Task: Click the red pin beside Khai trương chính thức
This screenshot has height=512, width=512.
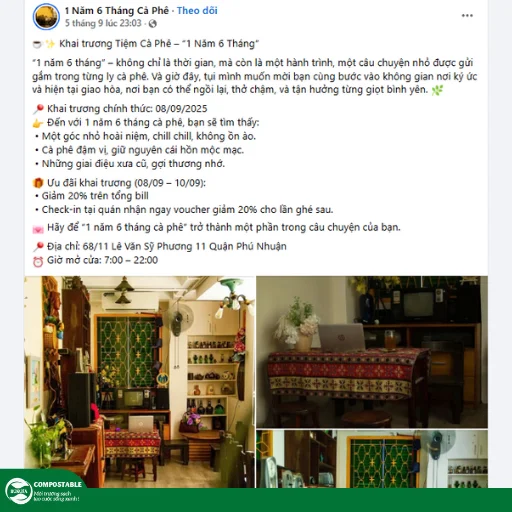Action: [x=38, y=109]
